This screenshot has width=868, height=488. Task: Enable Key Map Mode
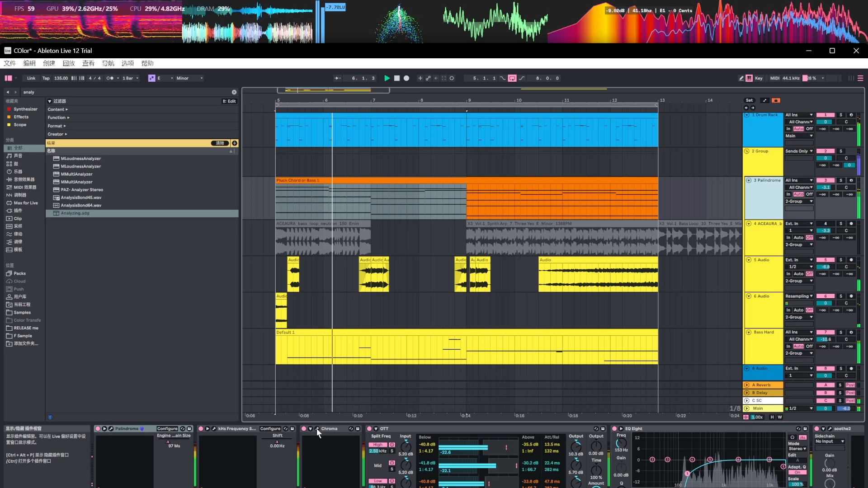(x=759, y=78)
